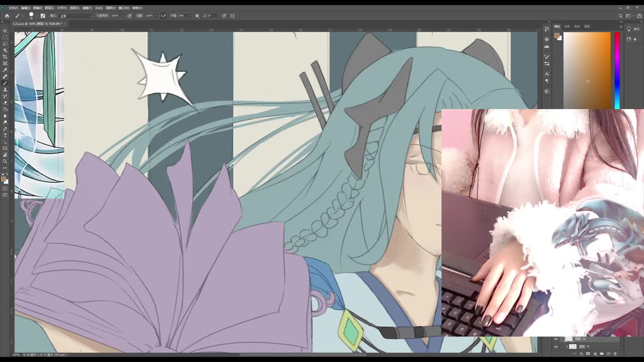Select the Crop tool
This screenshot has width=644, height=362.
[5, 56]
